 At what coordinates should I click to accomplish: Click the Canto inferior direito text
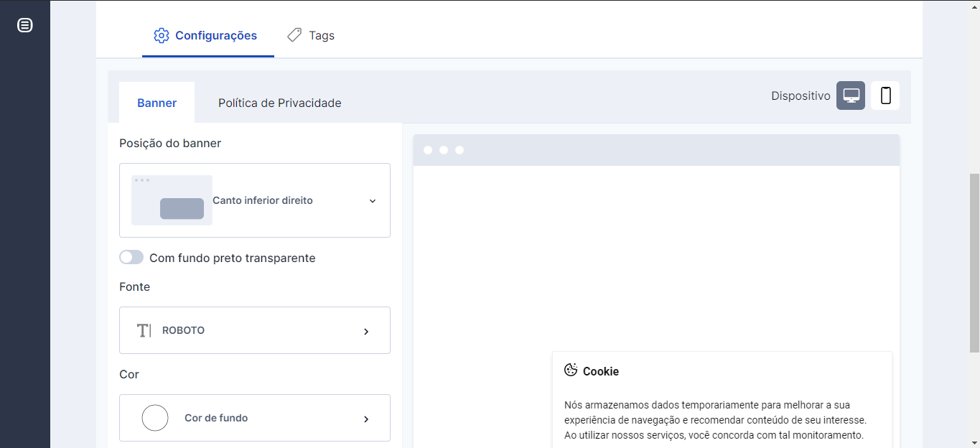(263, 200)
